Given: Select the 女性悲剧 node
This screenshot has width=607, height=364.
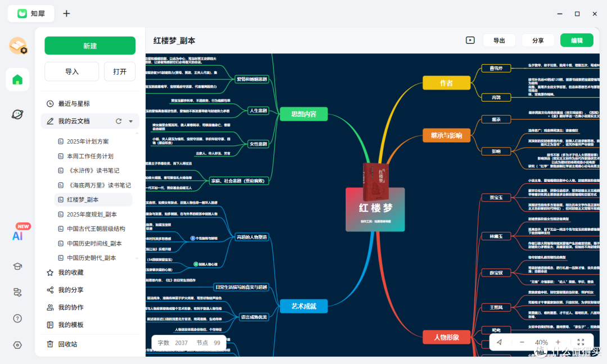Looking at the screenshot, I should (x=258, y=144).
